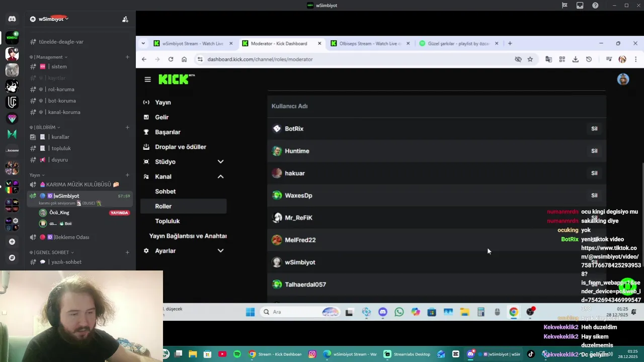Select the pink diamond server icon
Image resolution: width=644 pixels, height=362 pixels.
12,118
